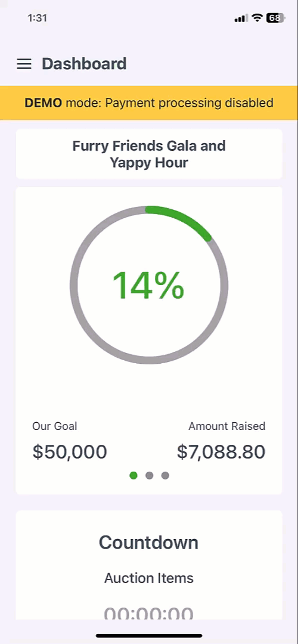Switch to the second carousel dot
The height and width of the screenshot is (644, 298).
coord(150,475)
